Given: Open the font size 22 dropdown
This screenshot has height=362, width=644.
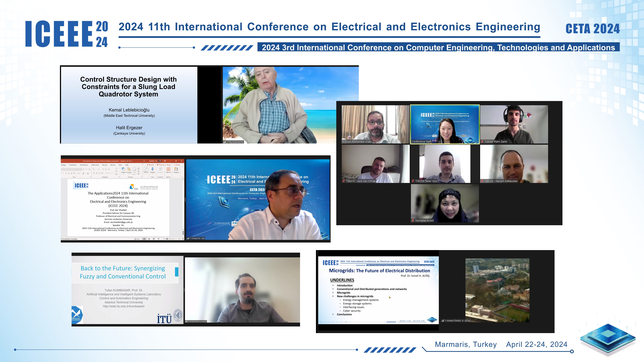Looking at the screenshot, I should 82,169.
